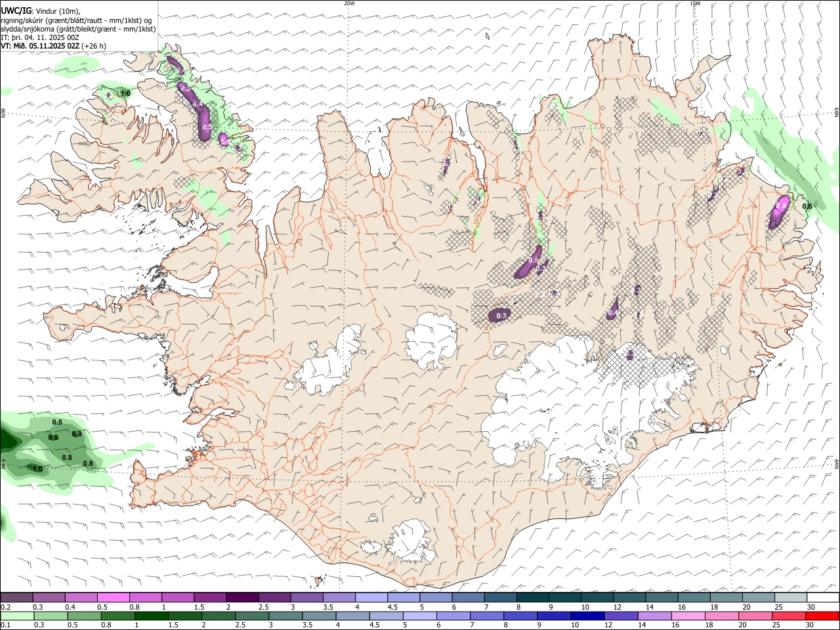Click the '25' label on the upper legend row
Viewport: 840px width, 630px height.
779,607
